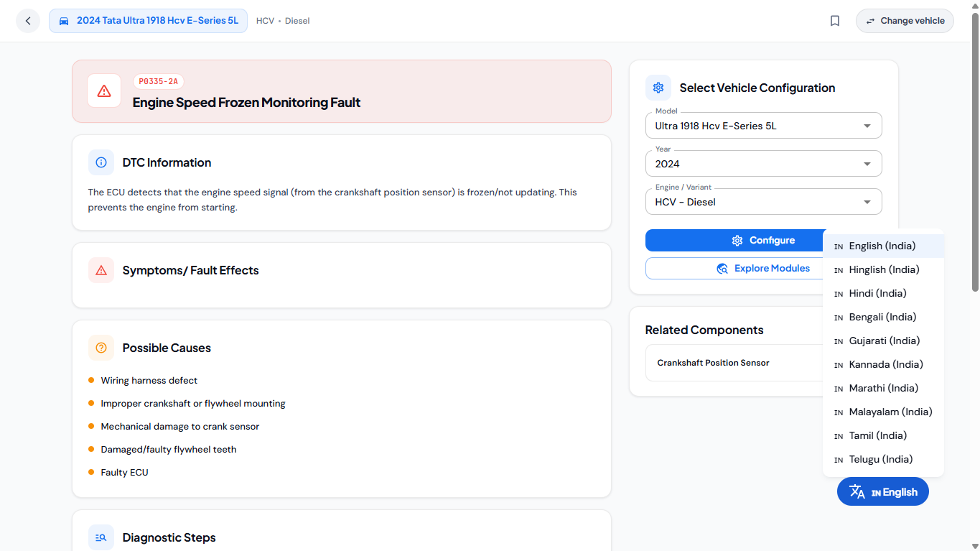Click the Diagnostic Steps heading
The height and width of the screenshot is (551, 980).
click(169, 537)
